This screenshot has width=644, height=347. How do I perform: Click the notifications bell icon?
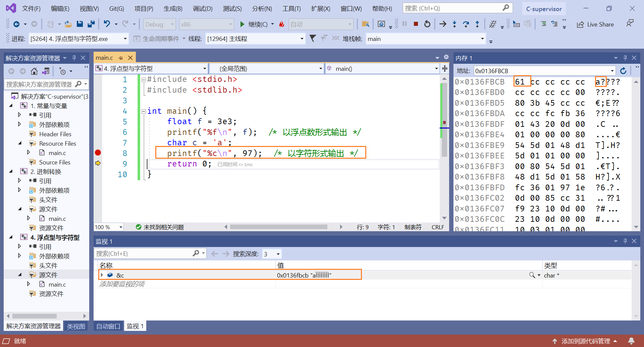click(631, 341)
